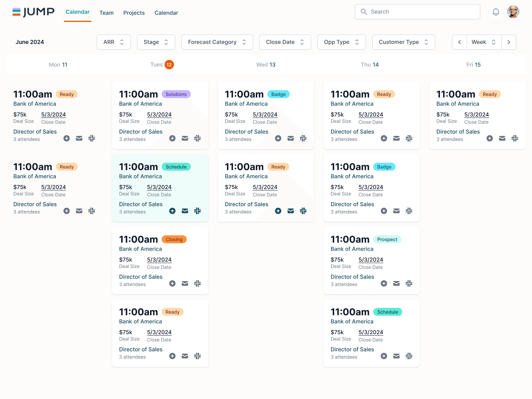Go to next week arrow
The height and width of the screenshot is (399, 532).
click(x=509, y=42)
